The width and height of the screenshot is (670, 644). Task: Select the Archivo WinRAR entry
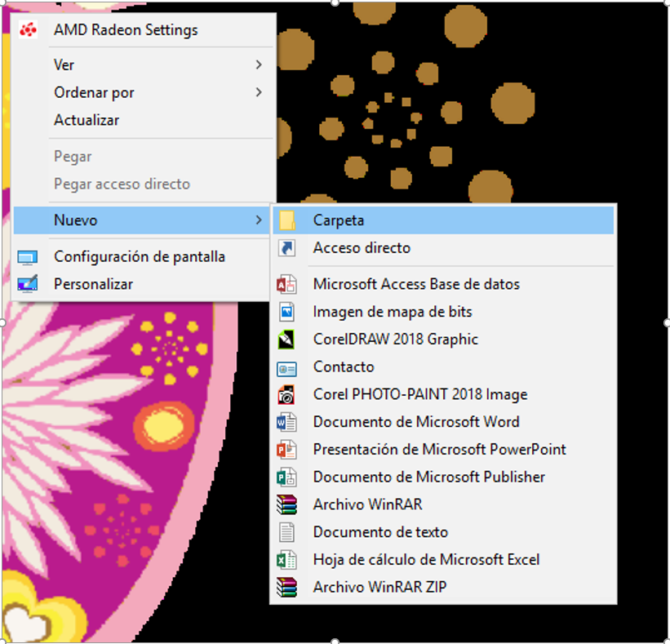tap(443, 504)
